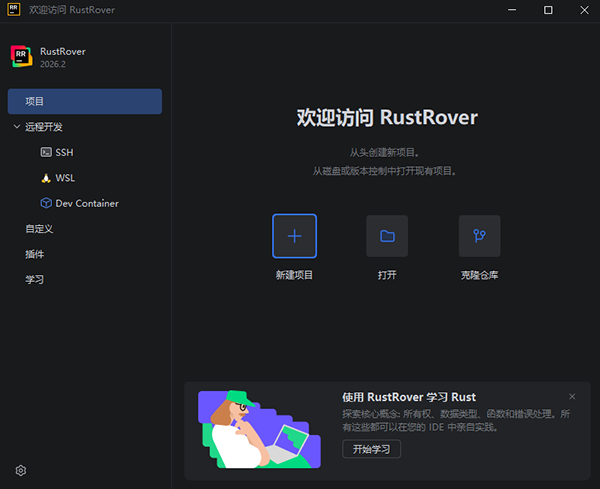Open the 学习 section
The image size is (600, 489).
click(x=34, y=280)
